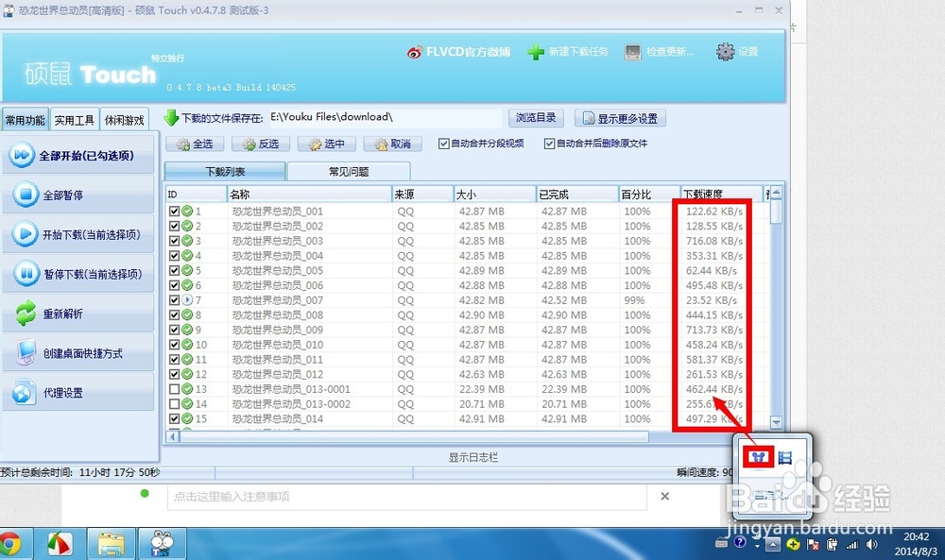Click 创建桌面快捷方式 button
This screenshot has height=560, width=945.
tap(78, 353)
